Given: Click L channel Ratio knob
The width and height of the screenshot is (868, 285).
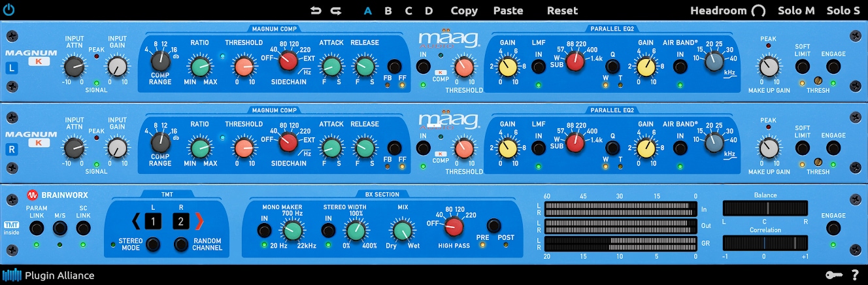Looking at the screenshot, I should click(x=200, y=67).
